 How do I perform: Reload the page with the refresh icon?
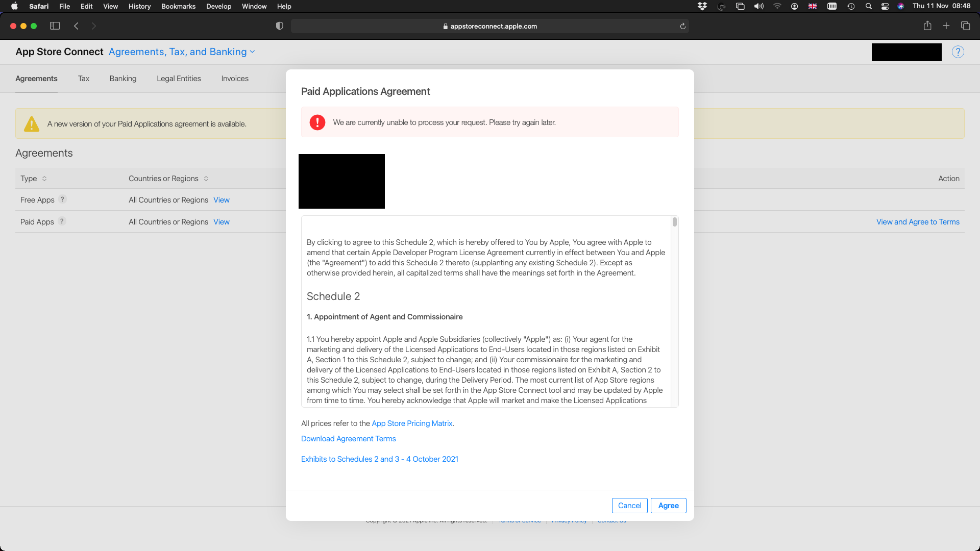[682, 26]
